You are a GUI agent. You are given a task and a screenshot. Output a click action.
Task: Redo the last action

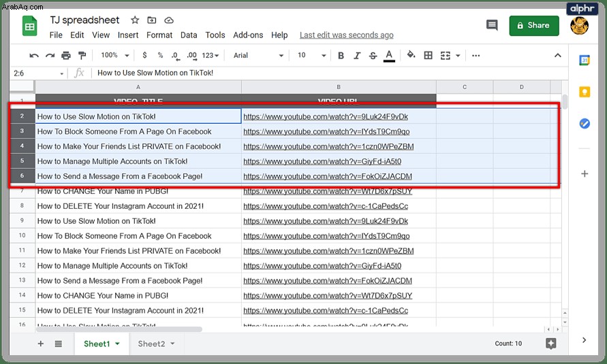click(x=50, y=56)
